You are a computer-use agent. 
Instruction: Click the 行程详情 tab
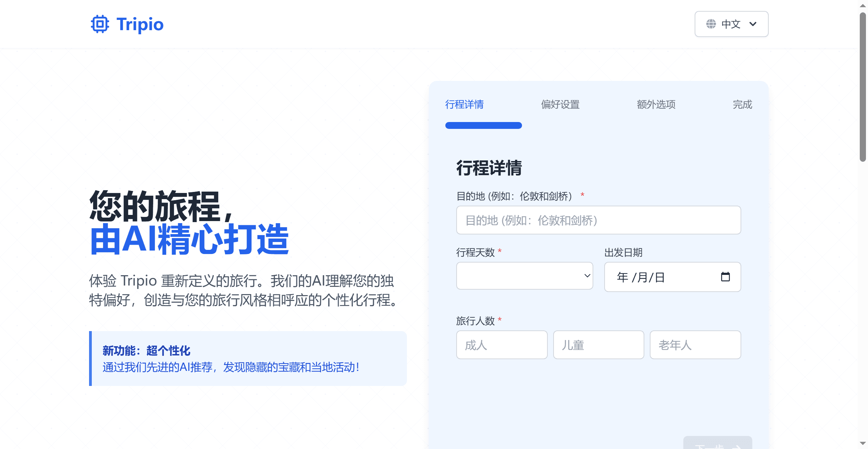[464, 105]
